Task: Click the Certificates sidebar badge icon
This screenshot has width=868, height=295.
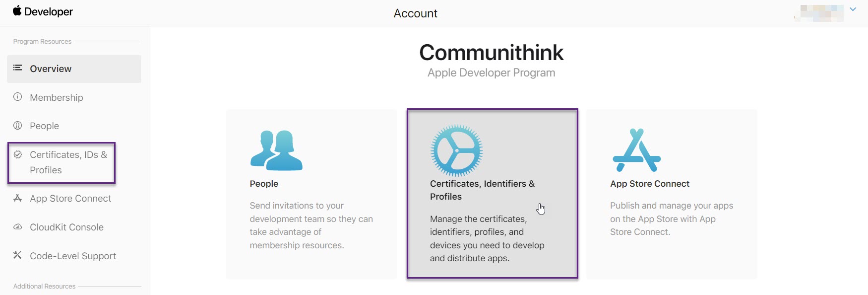Action: coord(17,154)
